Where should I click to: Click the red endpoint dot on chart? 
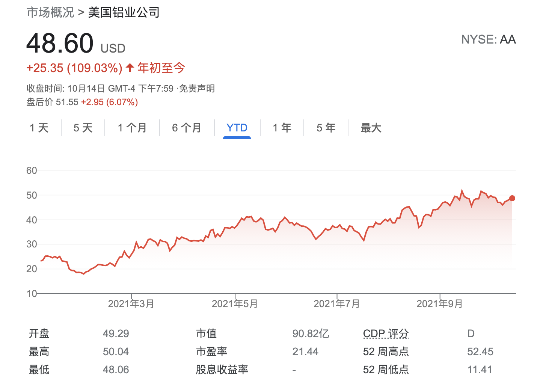click(x=512, y=198)
